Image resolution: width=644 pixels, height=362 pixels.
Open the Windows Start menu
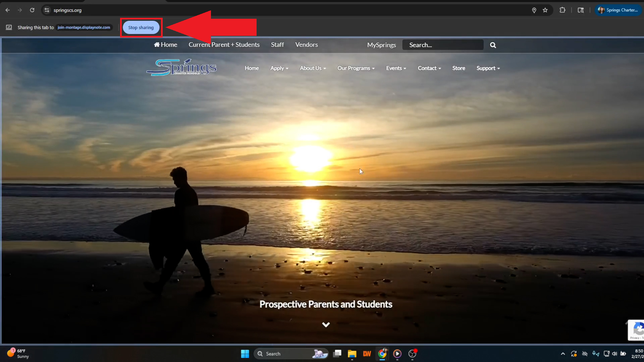point(245,354)
